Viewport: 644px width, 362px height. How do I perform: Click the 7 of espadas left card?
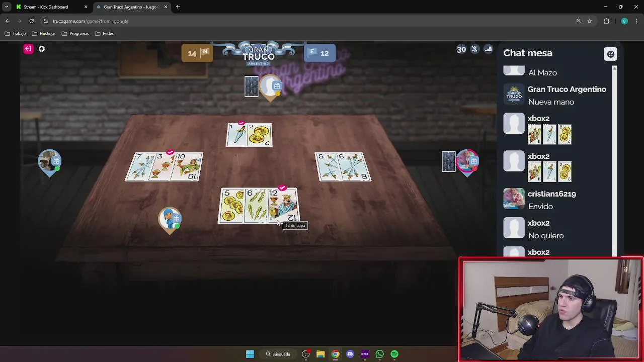pyautogui.click(x=139, y=167)
